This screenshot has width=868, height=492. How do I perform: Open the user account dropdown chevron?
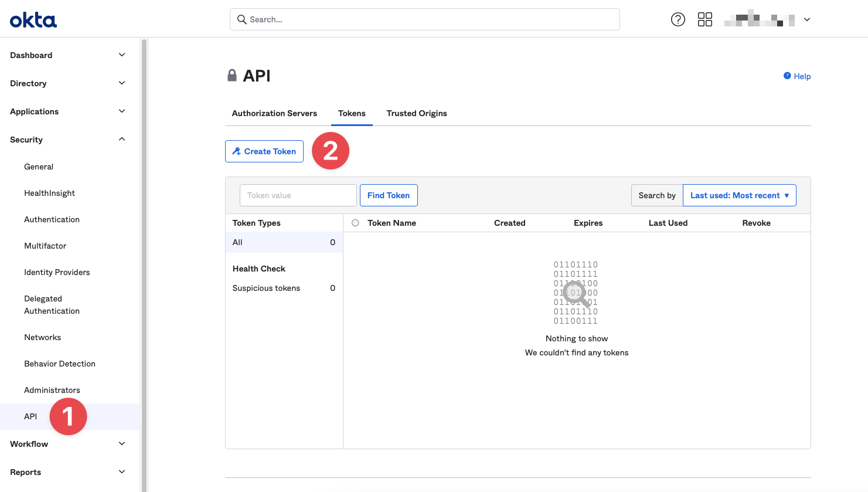coord(807,19)
